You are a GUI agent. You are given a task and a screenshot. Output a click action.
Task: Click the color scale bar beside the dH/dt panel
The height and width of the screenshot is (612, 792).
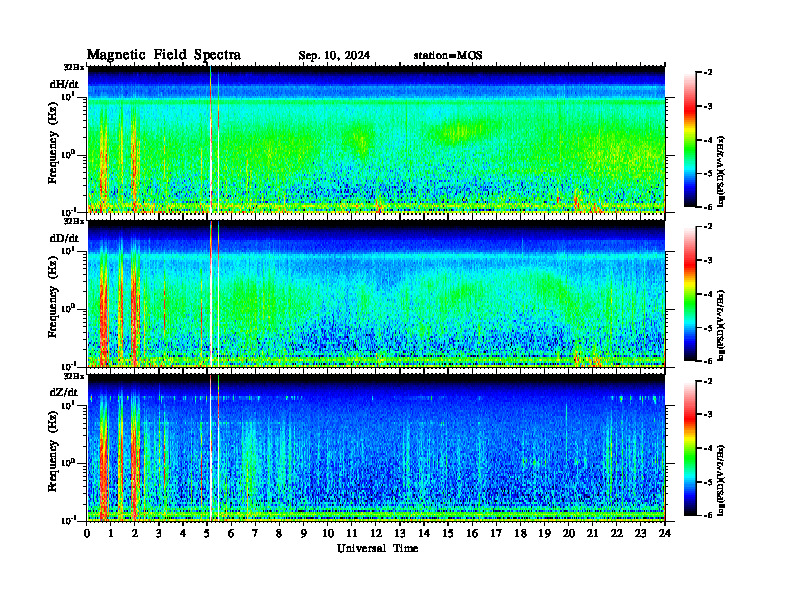[x=690, y=140]
